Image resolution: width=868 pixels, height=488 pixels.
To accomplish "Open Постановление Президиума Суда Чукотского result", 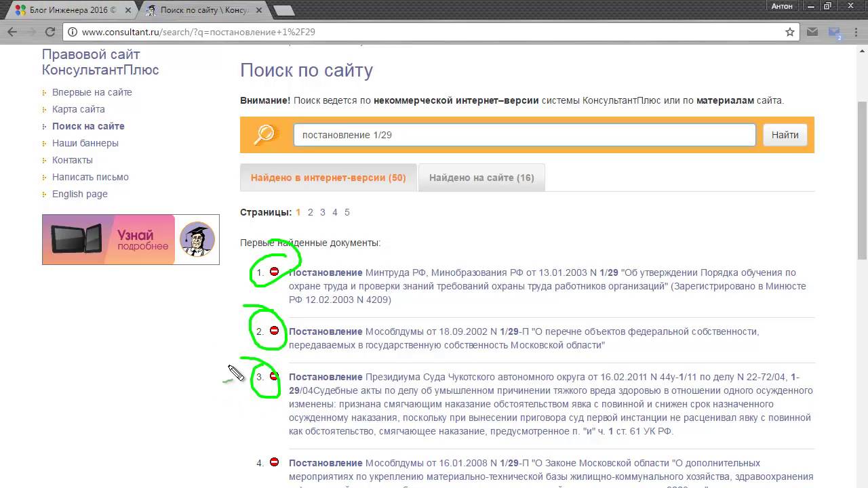I will pyautogui.click(x=551, y=404).
